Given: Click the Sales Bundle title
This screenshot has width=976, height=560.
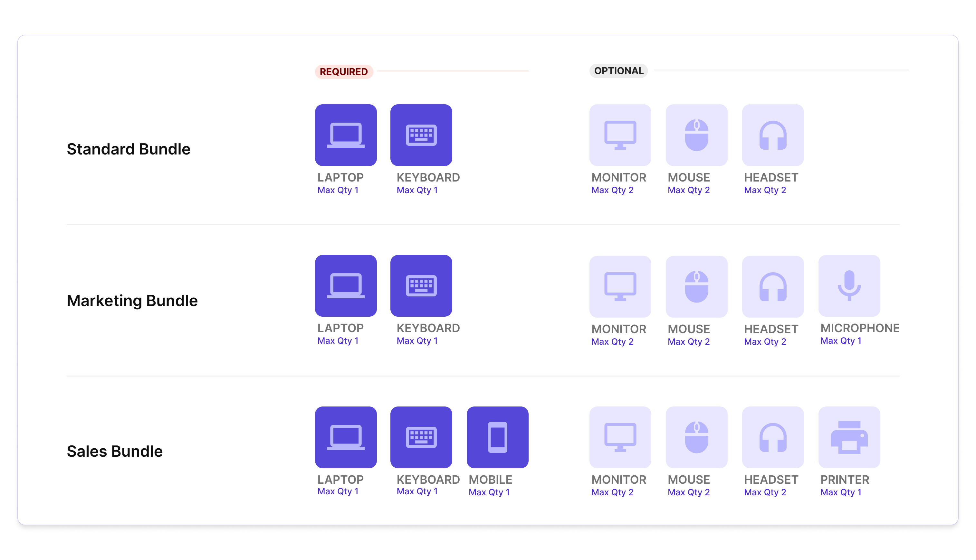Looking at the screenshot, I should [x=115, y=452].
